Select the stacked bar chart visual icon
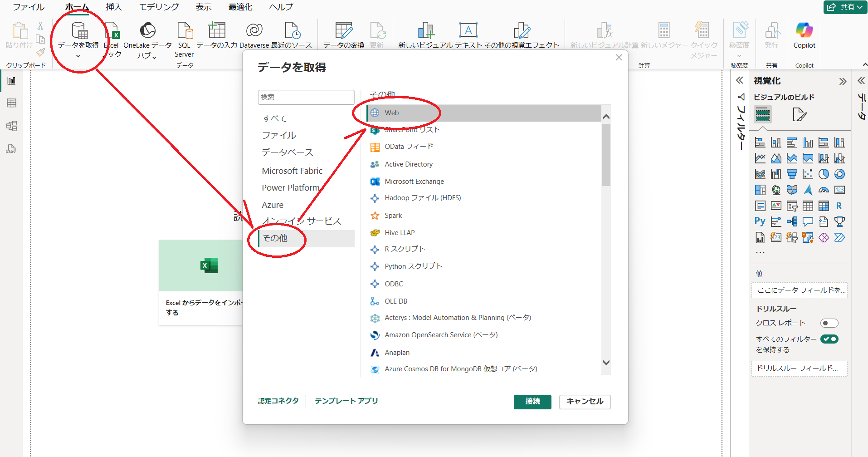The height and width of the screenshot is (457, 868). [760, 143]
